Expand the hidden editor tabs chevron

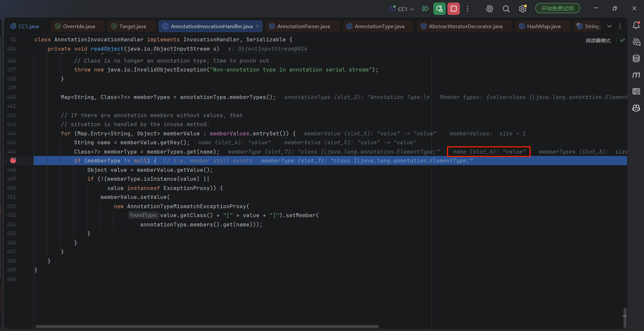(609, 26)
